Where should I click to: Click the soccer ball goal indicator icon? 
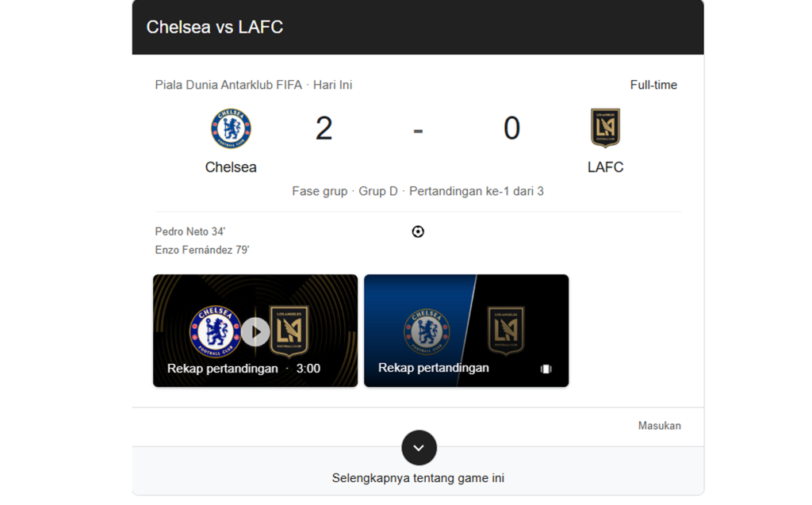418,231
